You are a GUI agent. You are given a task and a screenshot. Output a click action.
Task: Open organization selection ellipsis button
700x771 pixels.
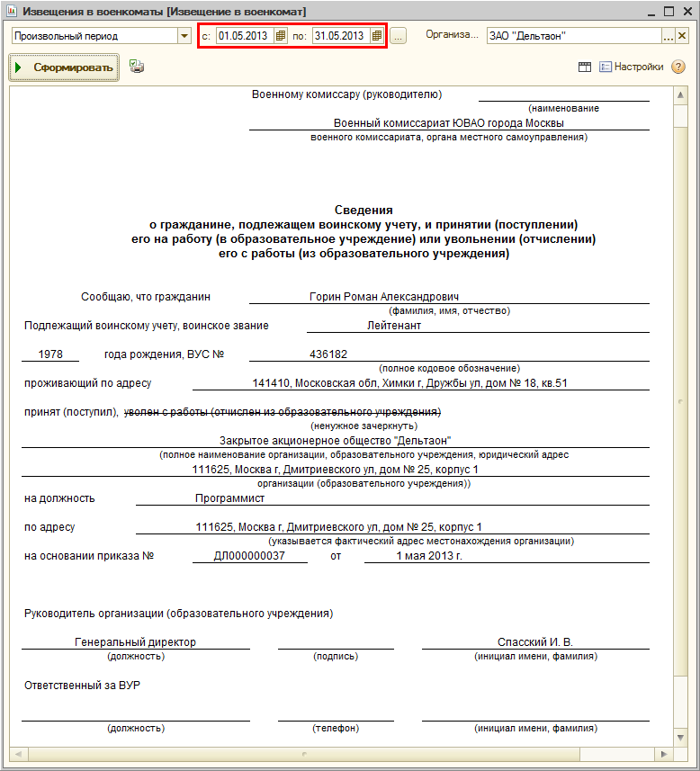[668, 36]
